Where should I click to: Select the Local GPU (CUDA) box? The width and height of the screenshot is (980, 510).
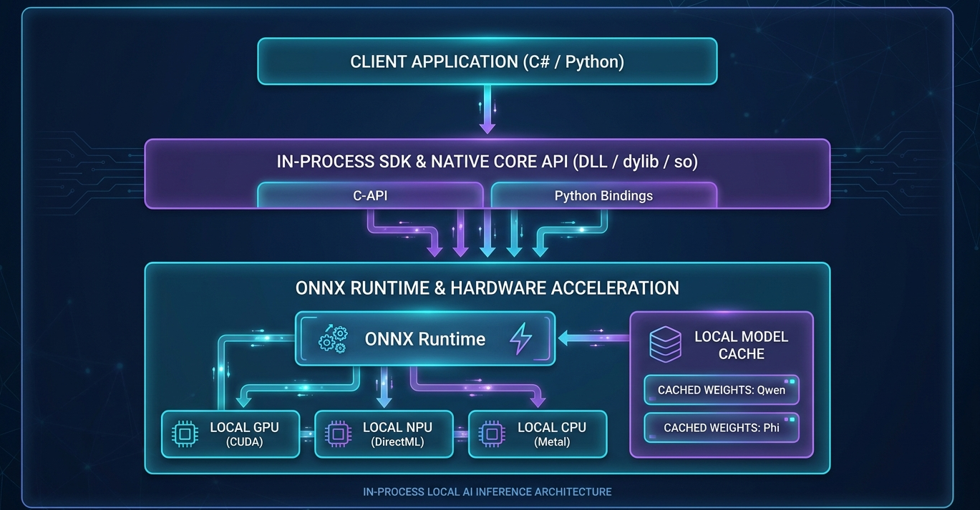230,433
